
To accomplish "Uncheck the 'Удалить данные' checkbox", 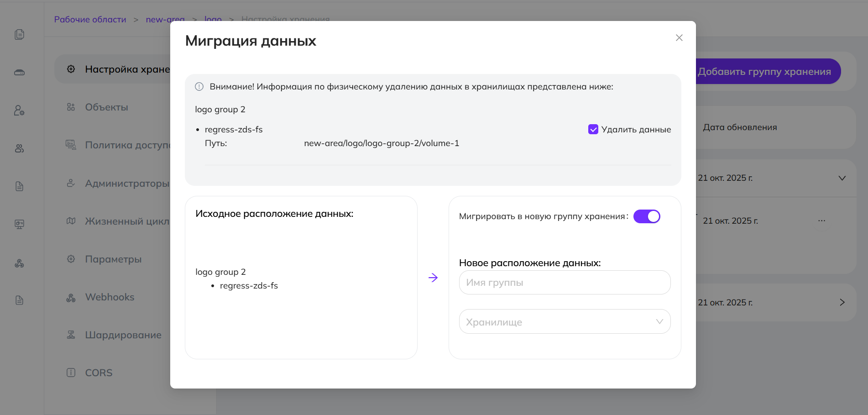I will pyautogui.click(x=593, y=130).
